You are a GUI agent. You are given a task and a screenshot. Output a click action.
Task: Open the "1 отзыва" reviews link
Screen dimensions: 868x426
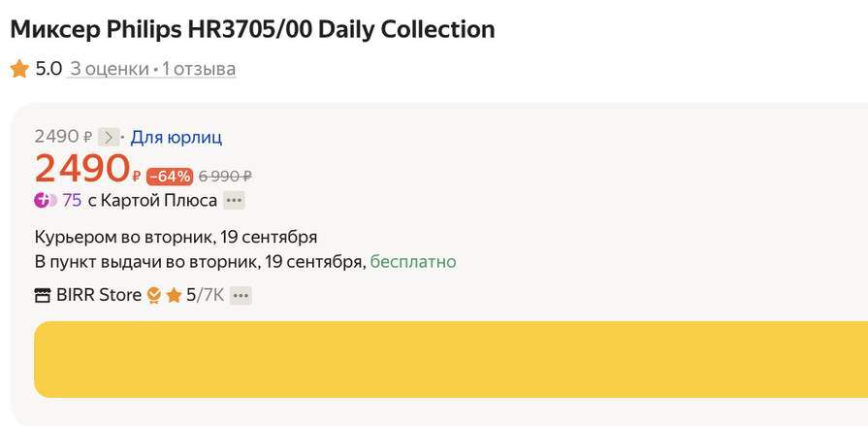point(198,69)
